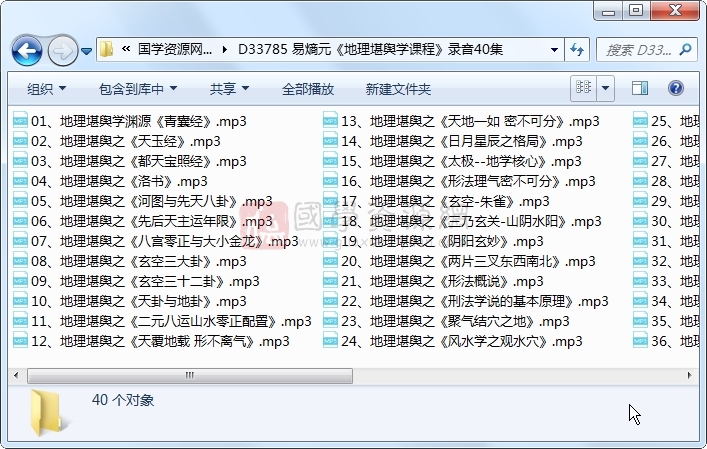This screenshot has width=707, height=449.
Task: Select the mp3 icon of 06、地理堪舆之《先后天主运年限》
Action: (20, 221)
